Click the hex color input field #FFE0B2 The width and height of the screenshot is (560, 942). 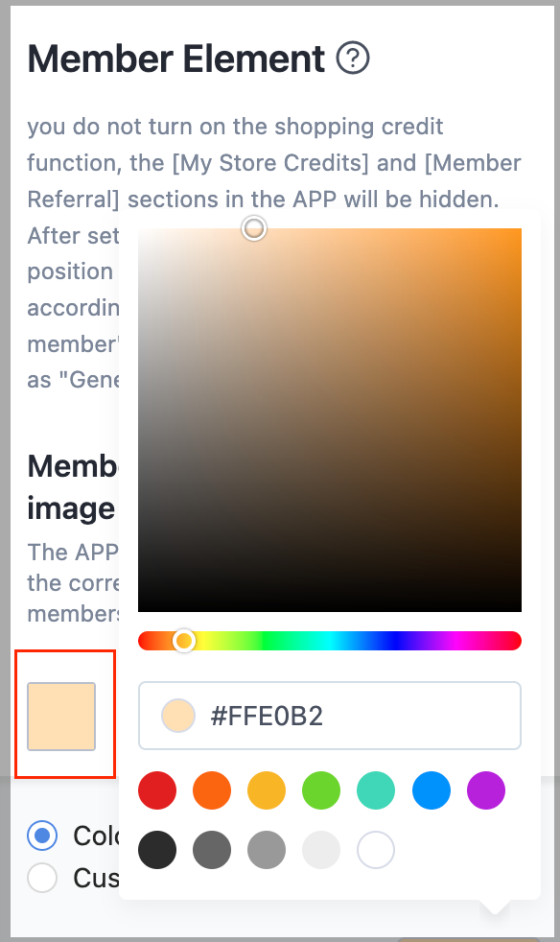330,716
